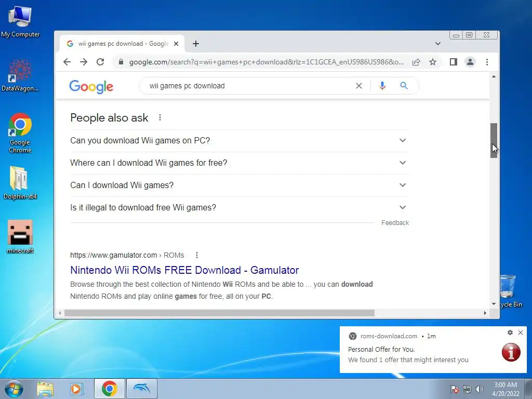
Task: Click the Chrome address bar URL
Action: (x=267, y=62)
